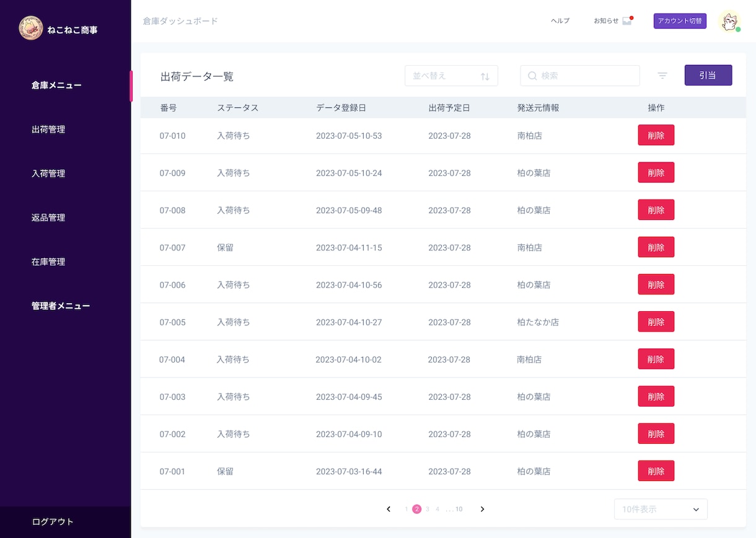Click the 出荷予定日 column header
756x538 pixels.
tap(449, 108)
